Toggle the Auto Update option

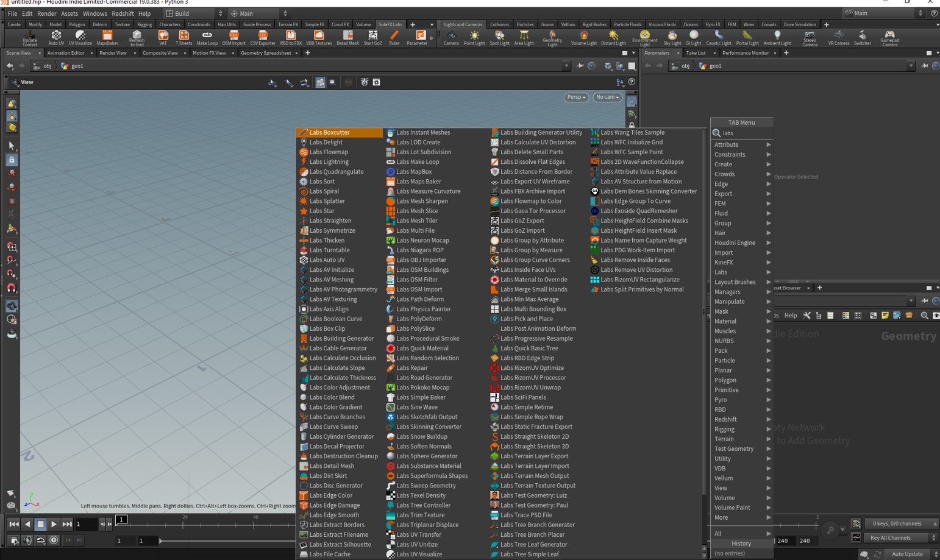pyautogui.click(x=907, y=554)
